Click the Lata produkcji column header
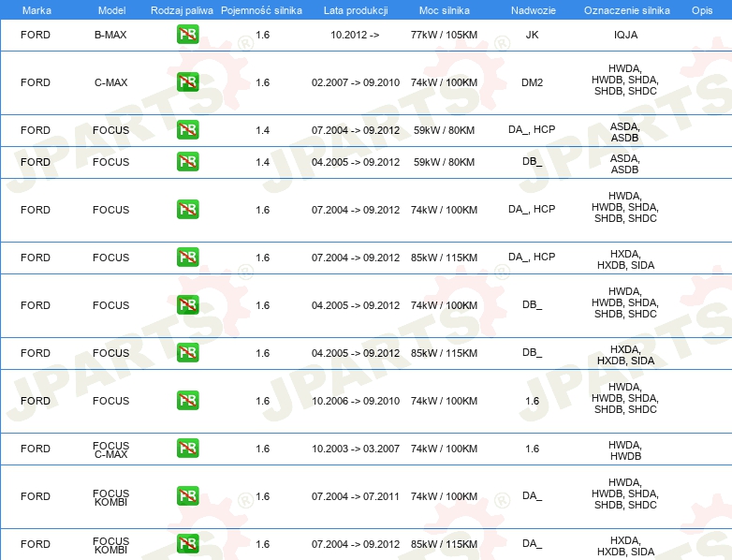The image size is (732, 560). (356, 10)
